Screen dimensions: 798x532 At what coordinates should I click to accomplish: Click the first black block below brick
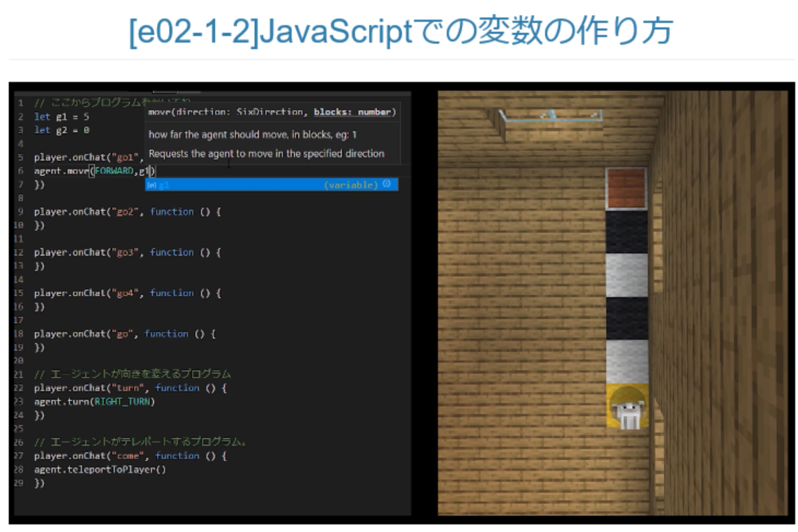coord(627,232)
